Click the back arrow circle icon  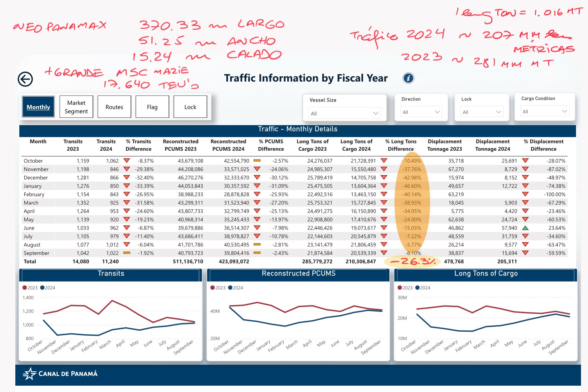[25, 79]
